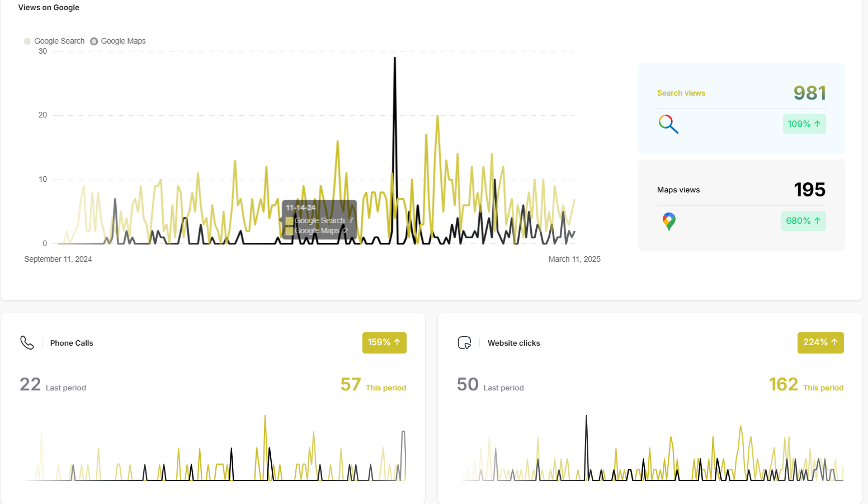
Task: Click the 981 search views total
Action: [809, 93]
